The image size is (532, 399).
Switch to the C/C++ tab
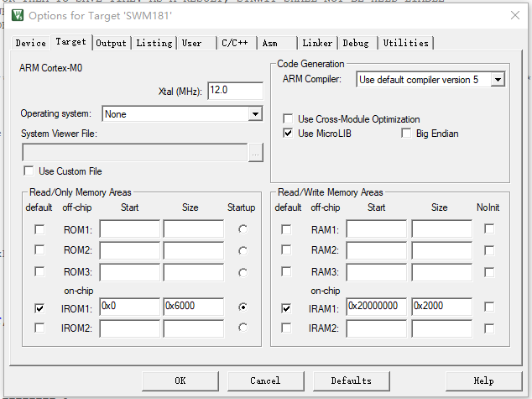pyautogui.click(x=235, y=43)
